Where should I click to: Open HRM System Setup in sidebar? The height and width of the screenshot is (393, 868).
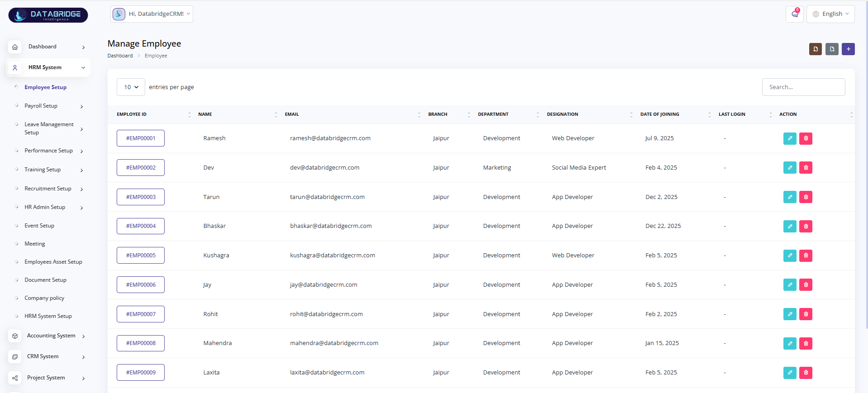pyautogui.click(x=48, y=316)
